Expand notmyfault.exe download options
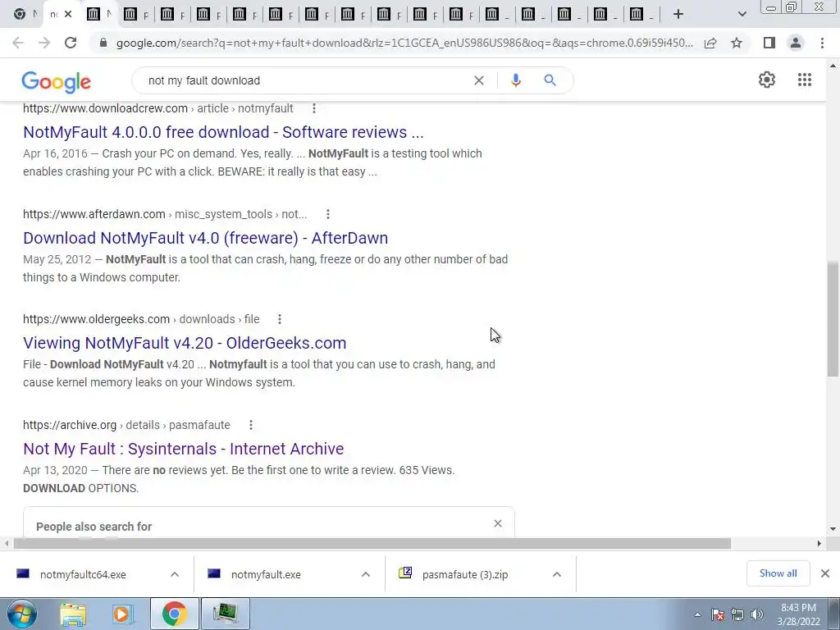This screenshot has height=630, width=840. click(x=366, y=574)
